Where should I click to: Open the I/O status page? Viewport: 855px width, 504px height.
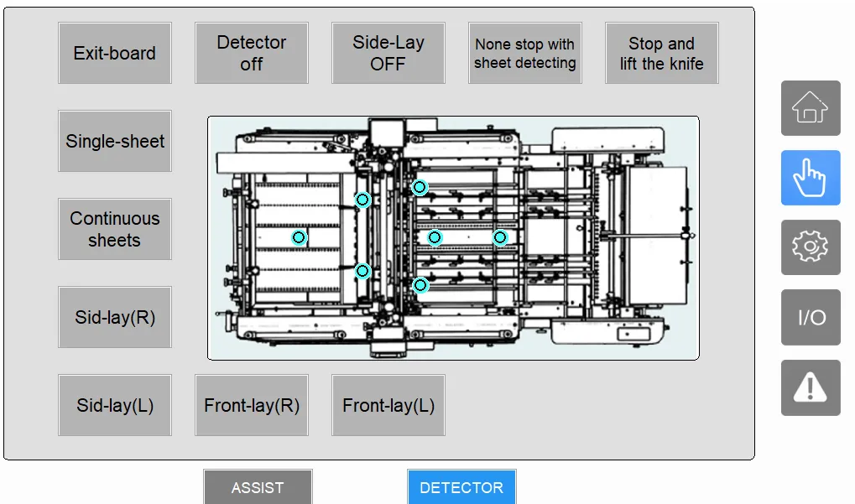[x=811, y=317]
